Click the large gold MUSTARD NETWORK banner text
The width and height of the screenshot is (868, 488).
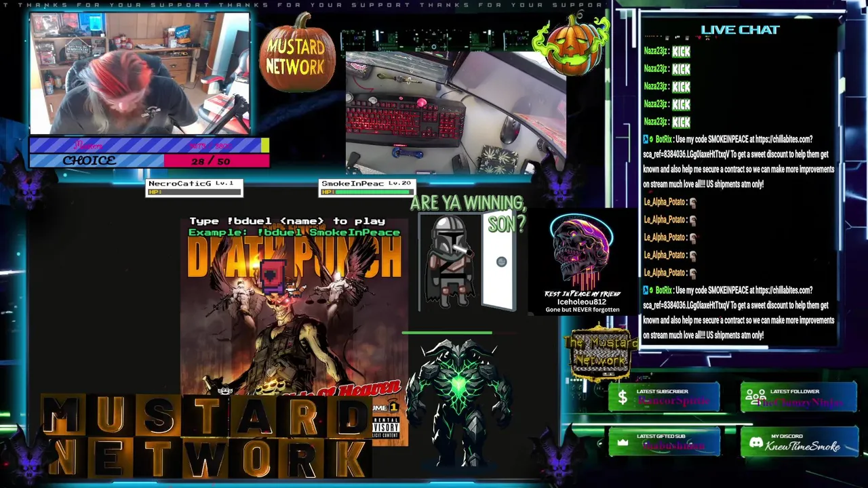click(207, 436)
